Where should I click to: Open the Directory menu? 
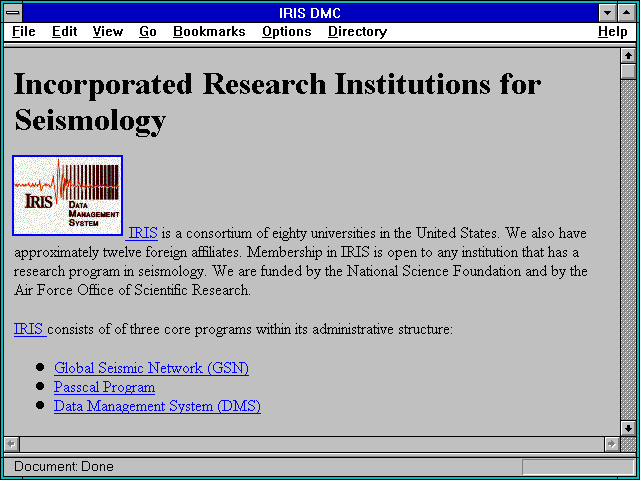pyautogui.click(x=357, y=32)
